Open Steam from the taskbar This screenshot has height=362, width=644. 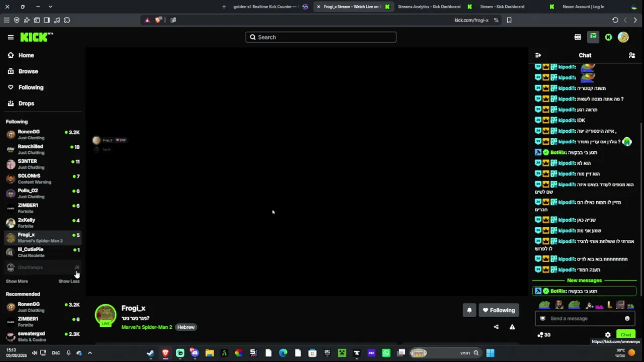click(x=150, y=353)
